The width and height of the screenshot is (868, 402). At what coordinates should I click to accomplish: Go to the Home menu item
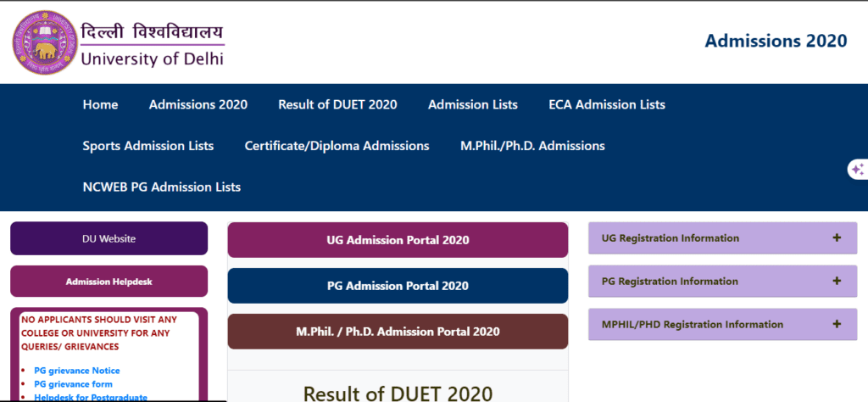pos(100,104)
